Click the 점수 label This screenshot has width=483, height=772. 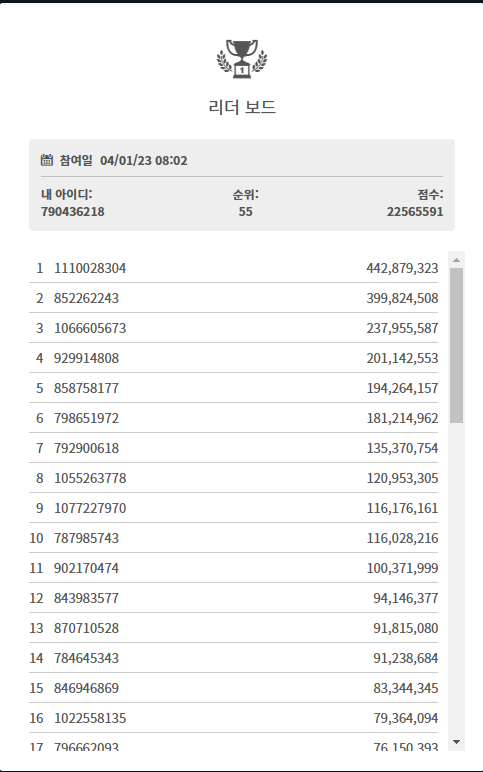pos(430,194)
